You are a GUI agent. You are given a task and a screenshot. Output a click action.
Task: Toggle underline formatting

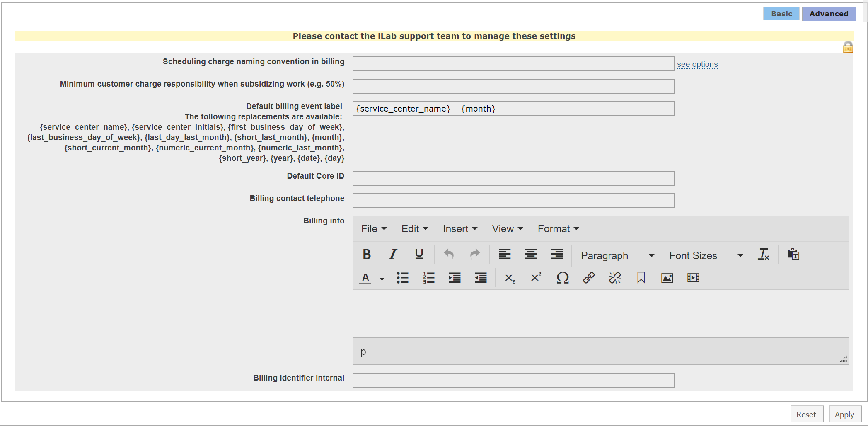click(x=419, y=255)
